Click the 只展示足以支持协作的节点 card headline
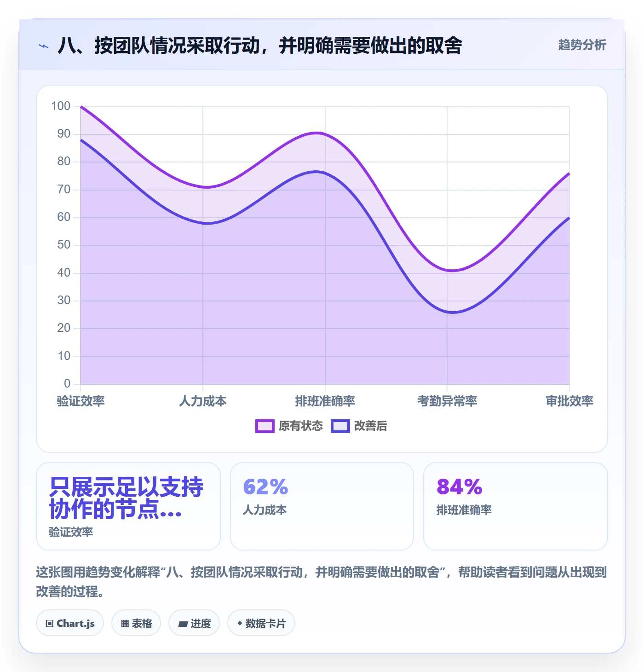This screenshot has height=672, width=644. 126,498
